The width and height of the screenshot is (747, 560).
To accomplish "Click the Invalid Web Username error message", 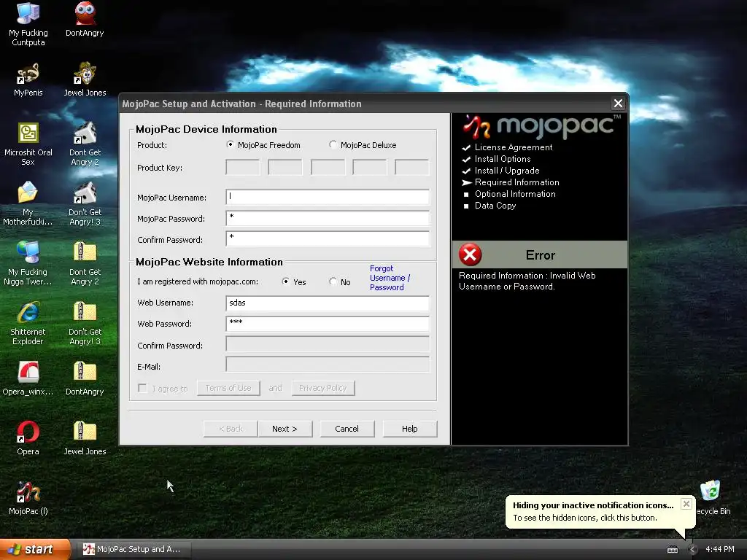I will click(x=527, y=281).
